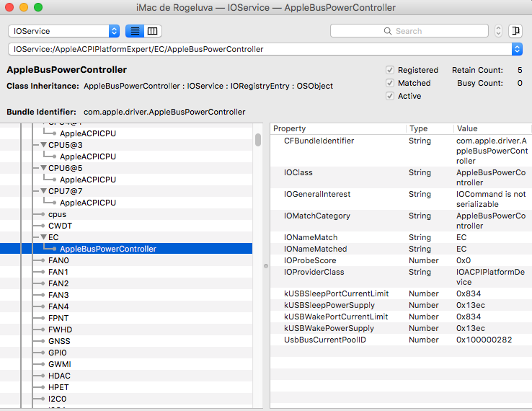Click the Type column header
The height and width of the screenshot is (411, 532).
(x=430, y=128)
